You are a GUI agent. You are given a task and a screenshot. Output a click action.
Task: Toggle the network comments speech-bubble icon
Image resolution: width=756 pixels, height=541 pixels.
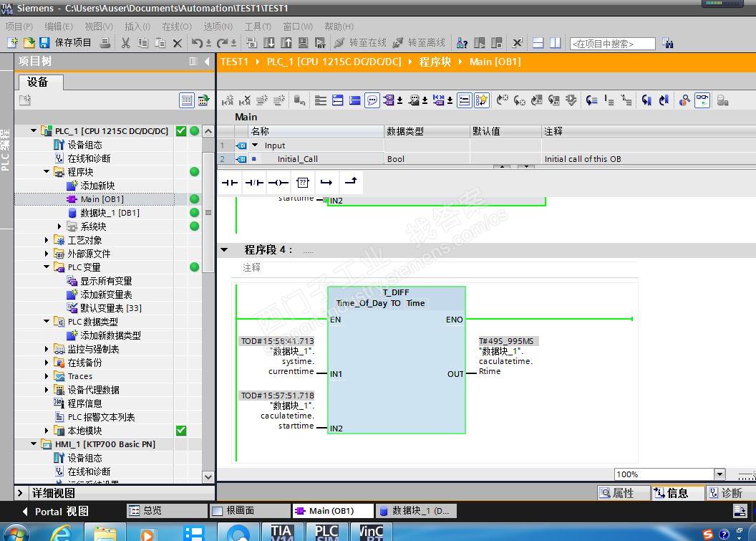pyautogui.click(x=372, y=100)
